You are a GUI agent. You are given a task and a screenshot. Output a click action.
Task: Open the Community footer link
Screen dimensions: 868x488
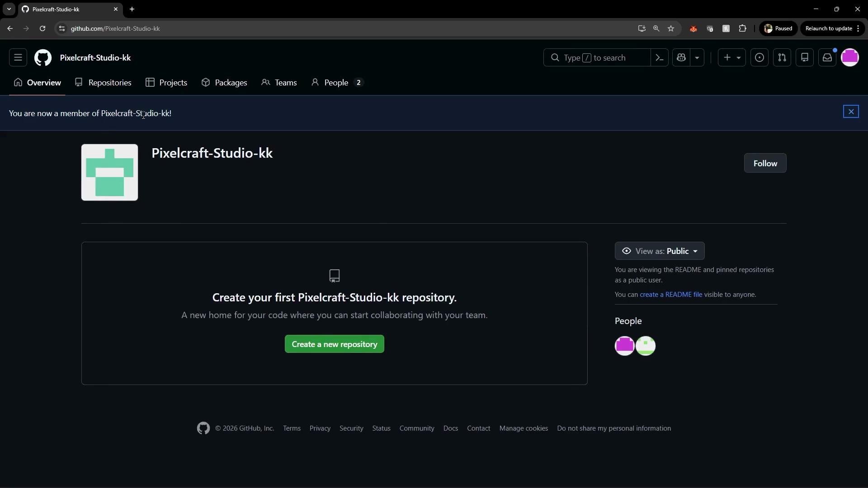coord(417,428)
